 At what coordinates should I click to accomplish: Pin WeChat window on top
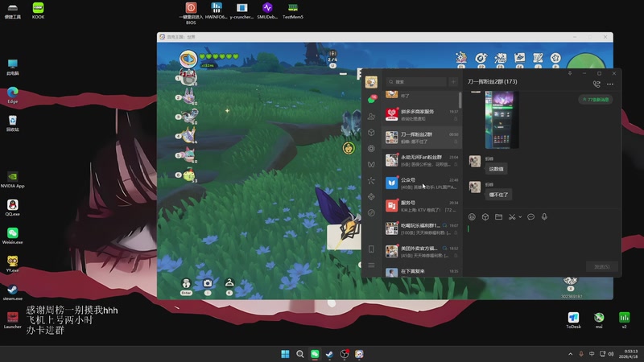point(570,73)
